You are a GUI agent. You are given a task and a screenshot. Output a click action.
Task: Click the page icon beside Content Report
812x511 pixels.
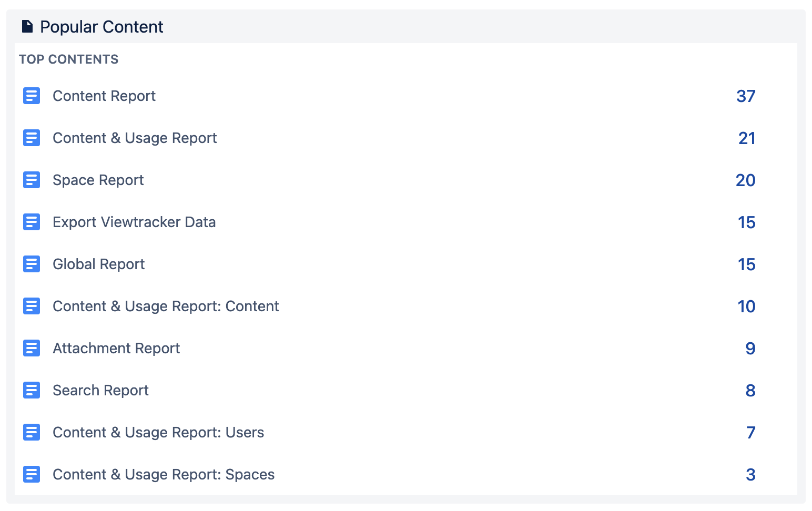32,96
